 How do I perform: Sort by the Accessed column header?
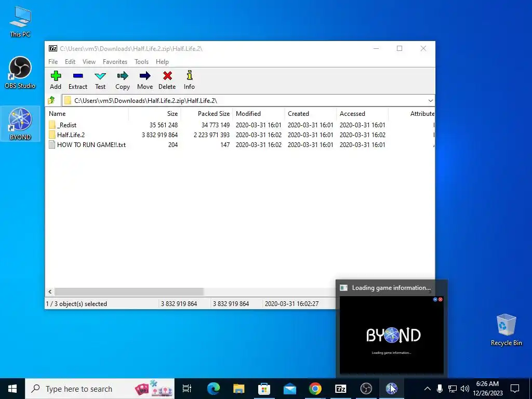point(362,114)
